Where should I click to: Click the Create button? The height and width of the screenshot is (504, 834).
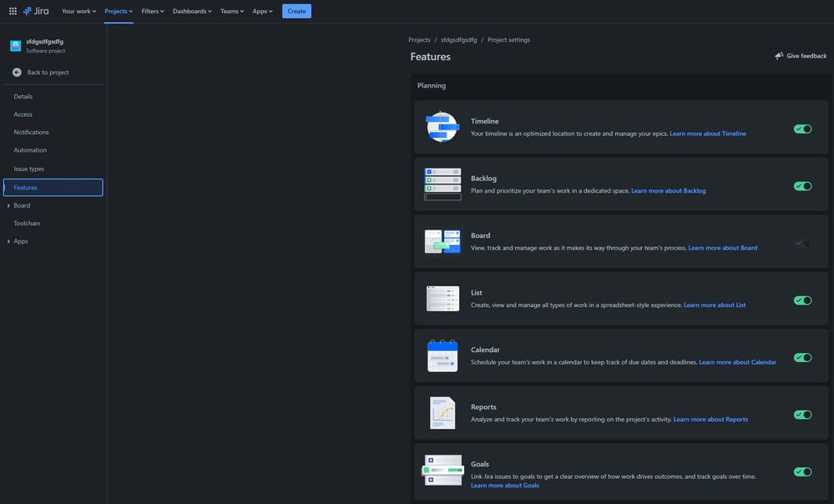coord(297,11)
